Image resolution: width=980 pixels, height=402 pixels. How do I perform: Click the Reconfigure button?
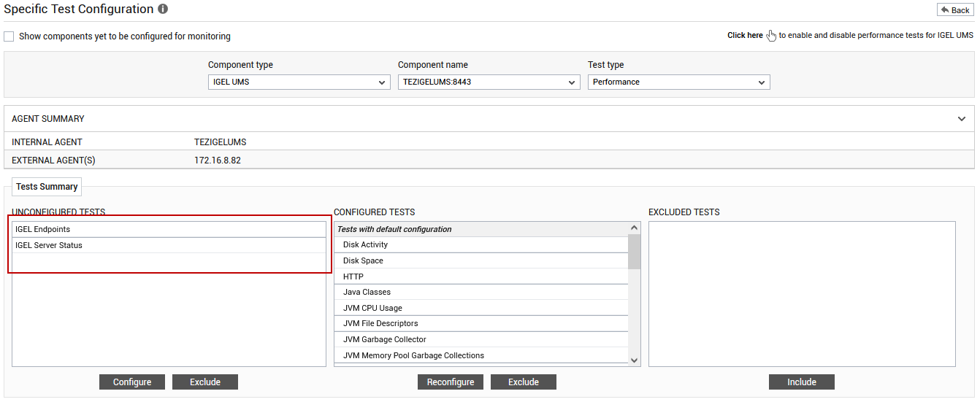(451, 382)
